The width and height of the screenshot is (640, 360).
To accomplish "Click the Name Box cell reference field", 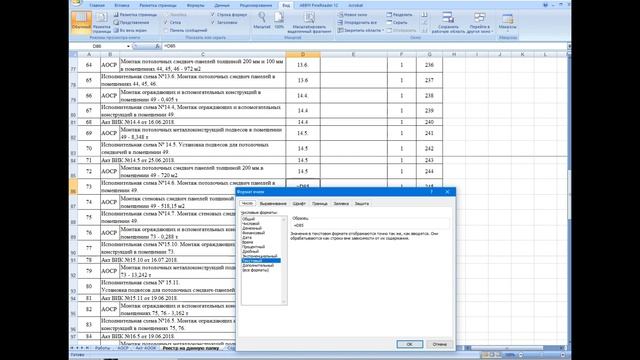I will (x=98, y=47).
